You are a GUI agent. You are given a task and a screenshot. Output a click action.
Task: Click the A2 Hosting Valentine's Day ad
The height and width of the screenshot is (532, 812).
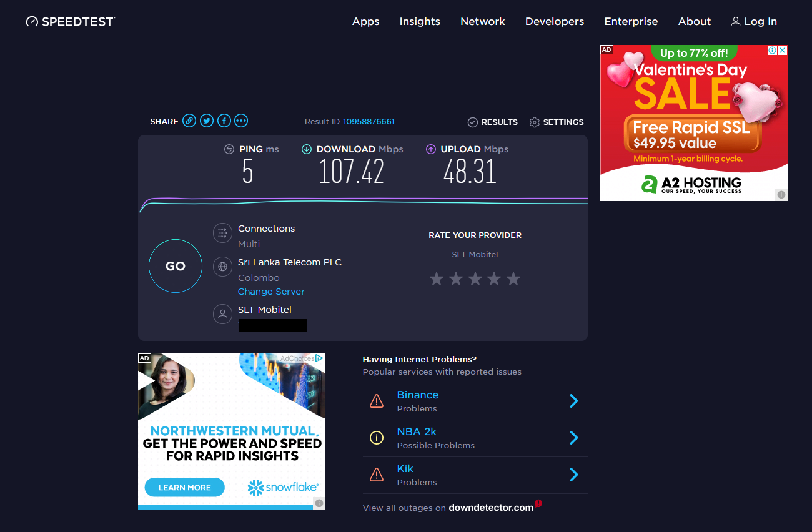click(693, 123)
